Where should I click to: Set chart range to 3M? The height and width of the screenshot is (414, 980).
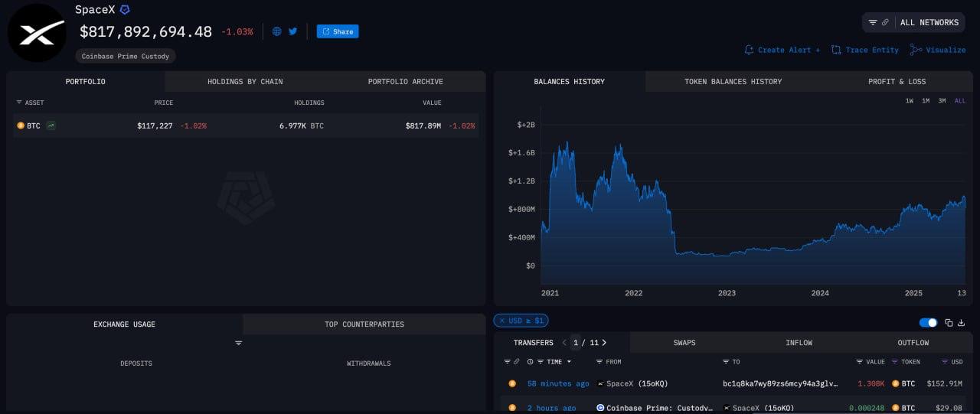pyautogui.click(x=942, y=101)
